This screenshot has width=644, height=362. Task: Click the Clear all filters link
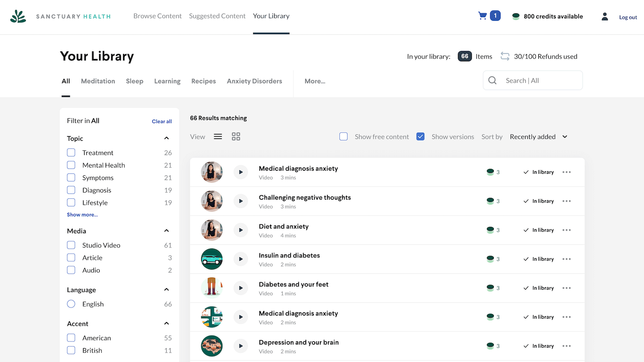[x=162, y=121]
